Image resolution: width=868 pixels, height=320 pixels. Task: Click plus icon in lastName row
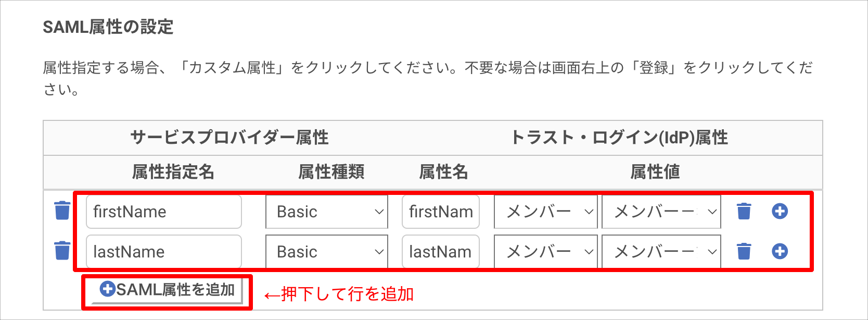point(780,251)
